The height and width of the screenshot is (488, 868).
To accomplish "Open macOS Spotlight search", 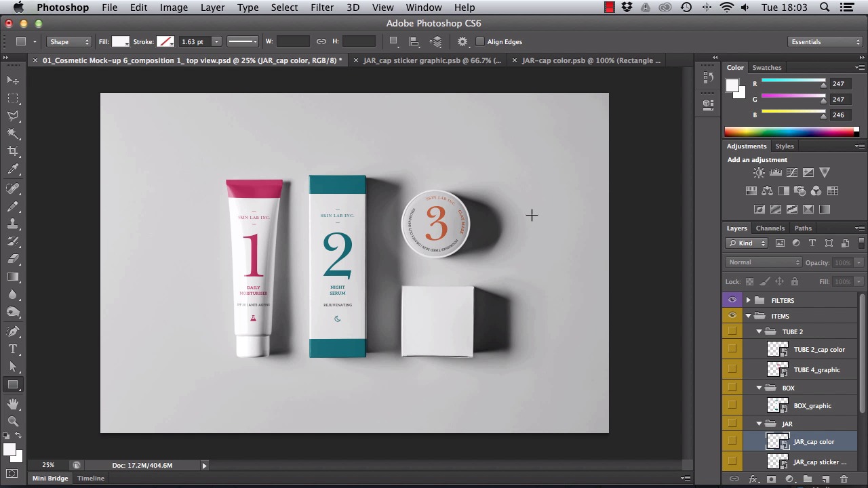I will pos(825,7).
